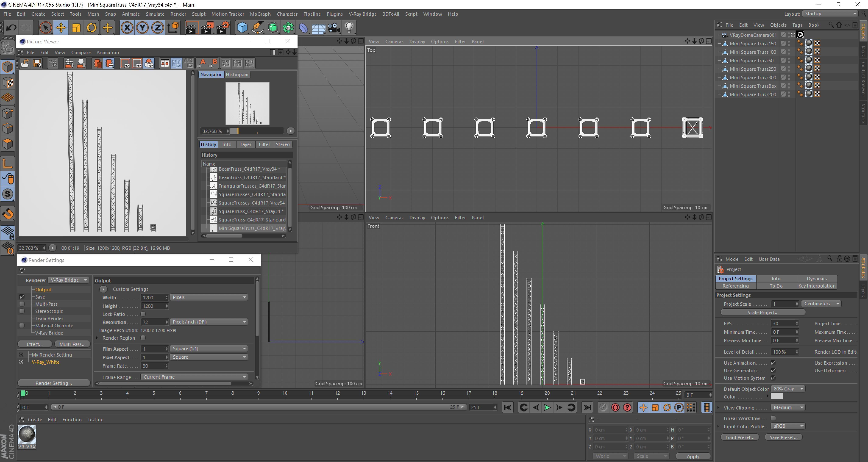
Task: Add a Cube primitive object
Action: click(242, 28)
